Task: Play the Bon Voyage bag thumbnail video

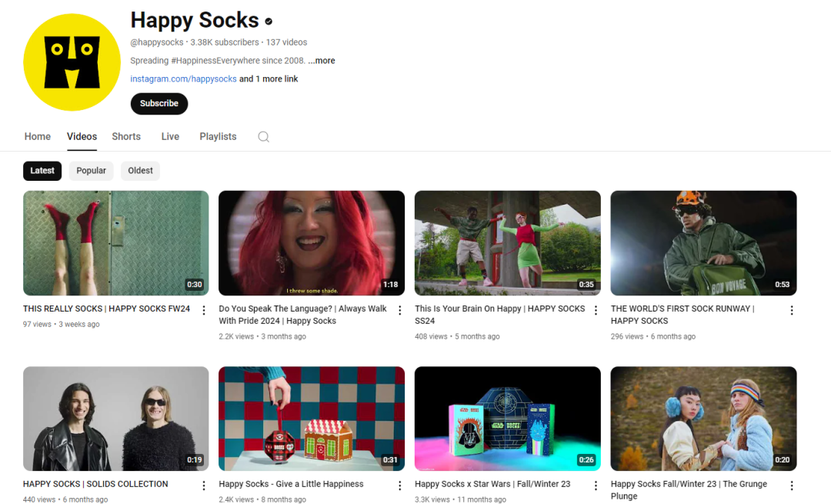Action: coord(704,243)
